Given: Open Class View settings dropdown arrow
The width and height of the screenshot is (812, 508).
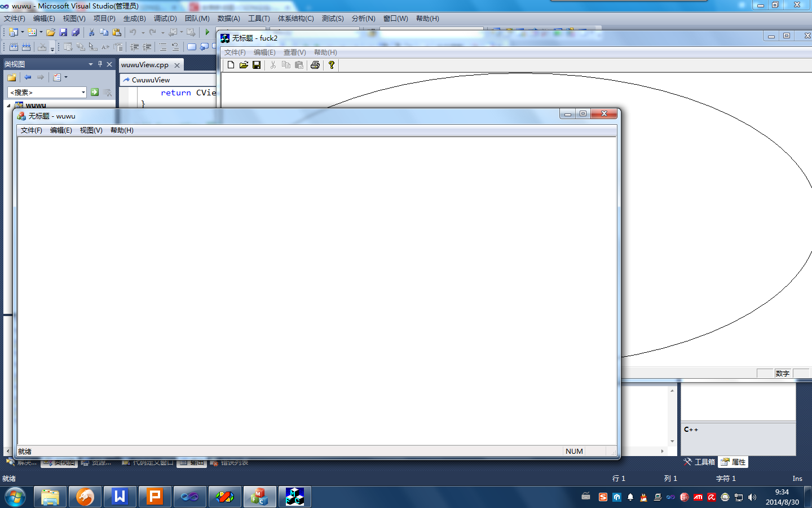Looking at the screenshot, I should point(66,77).
